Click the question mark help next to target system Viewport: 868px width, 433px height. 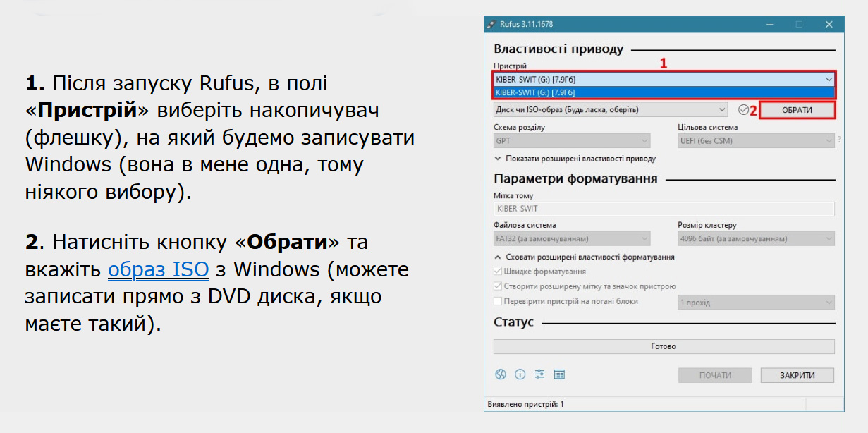(839, 140)
